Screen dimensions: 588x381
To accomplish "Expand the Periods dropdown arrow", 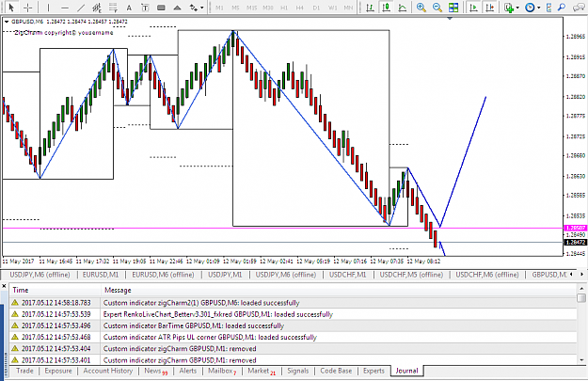I will pos(538,8).
